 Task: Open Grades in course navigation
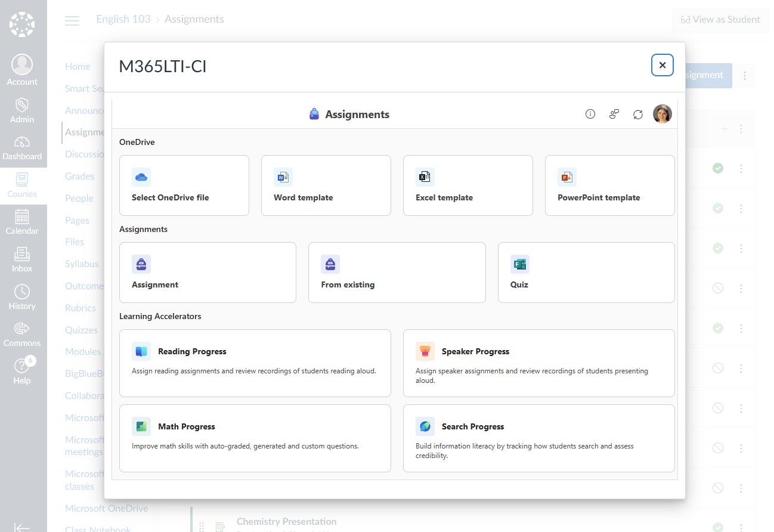tap(80, 177)
